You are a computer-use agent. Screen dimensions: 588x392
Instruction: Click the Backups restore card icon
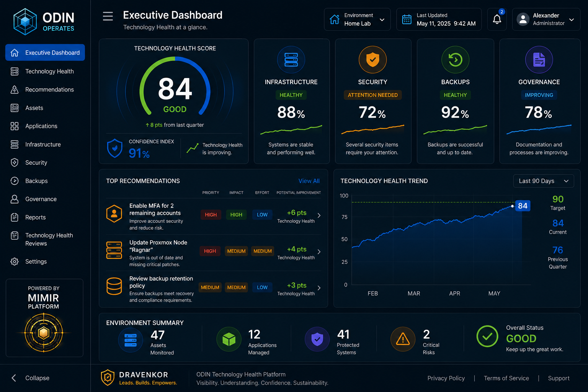[455, 60]
